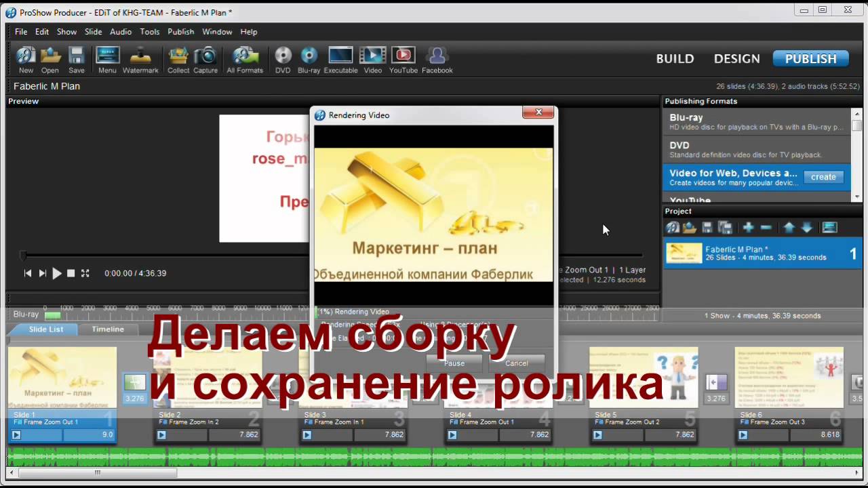Add a show with plus icon
This screenshot has width=868, height=488.
749,228
